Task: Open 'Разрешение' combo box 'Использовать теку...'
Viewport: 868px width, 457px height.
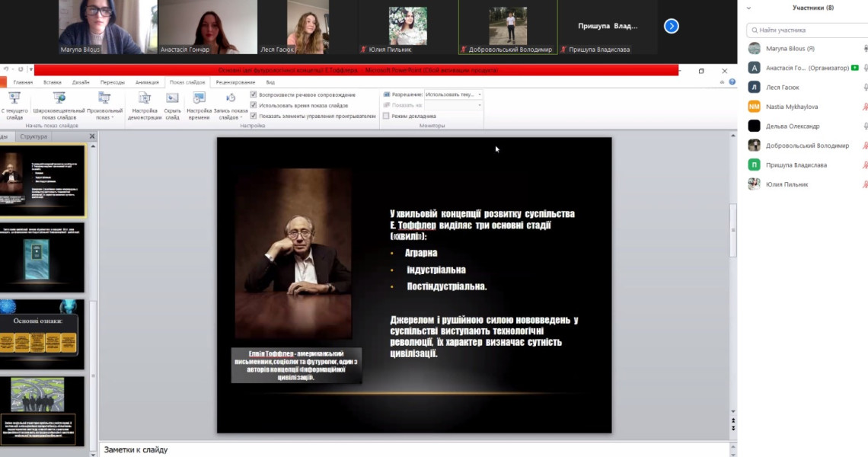Action: [453, 94]
